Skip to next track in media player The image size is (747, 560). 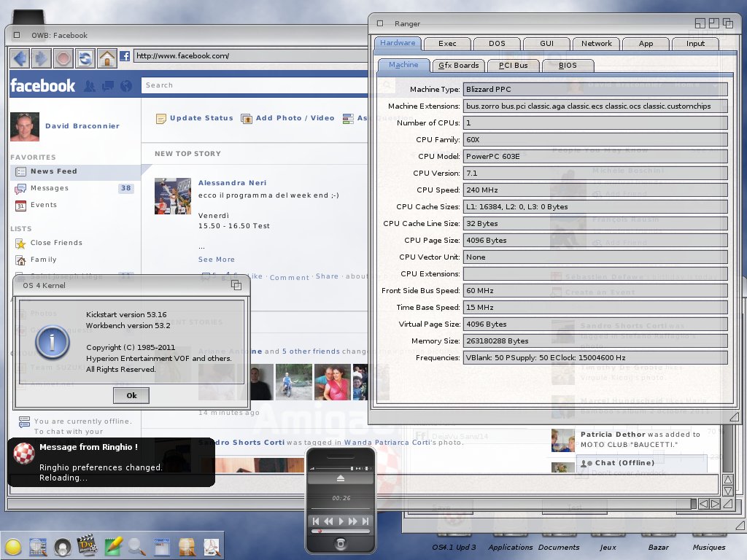pos(365,521)
